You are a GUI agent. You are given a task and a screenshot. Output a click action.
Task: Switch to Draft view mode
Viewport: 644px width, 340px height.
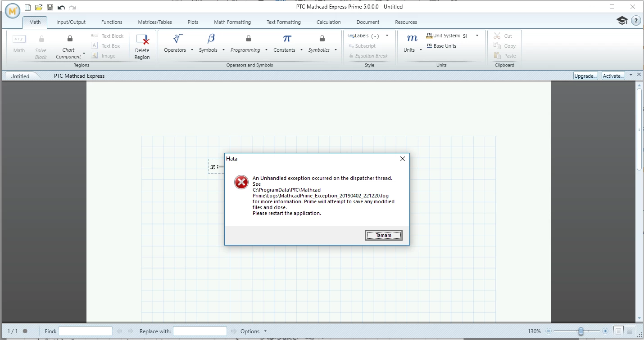coord(630,331)
